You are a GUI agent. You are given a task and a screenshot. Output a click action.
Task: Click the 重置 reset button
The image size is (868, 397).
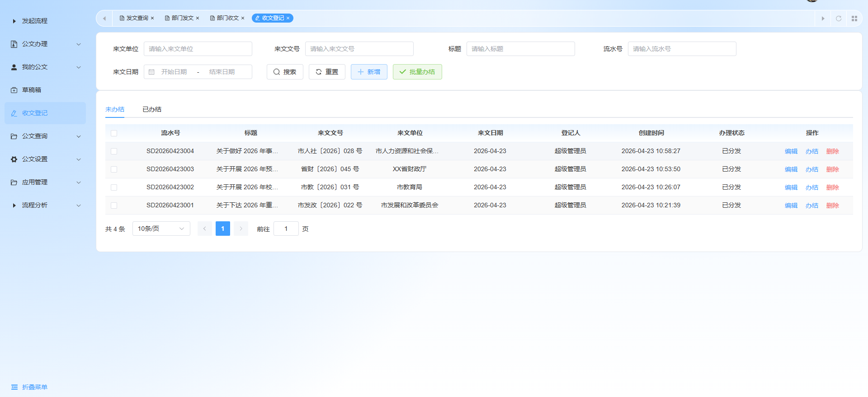tap(327, 72)
